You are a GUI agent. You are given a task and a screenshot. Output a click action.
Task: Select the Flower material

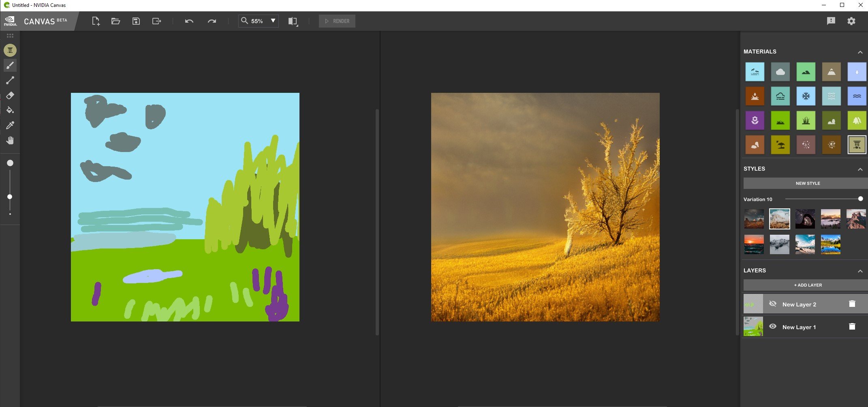click(755, 120)
